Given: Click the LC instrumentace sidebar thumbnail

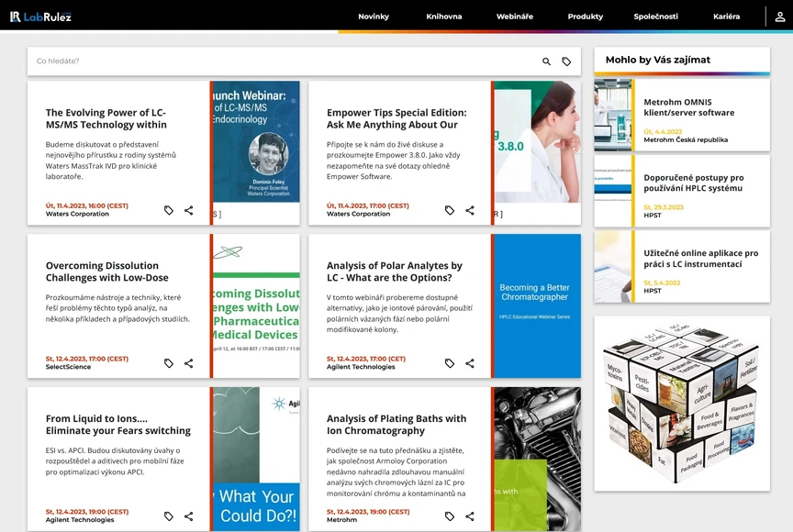Looking at the screenshot, I should pyautogui.click(x=613, y=266).
